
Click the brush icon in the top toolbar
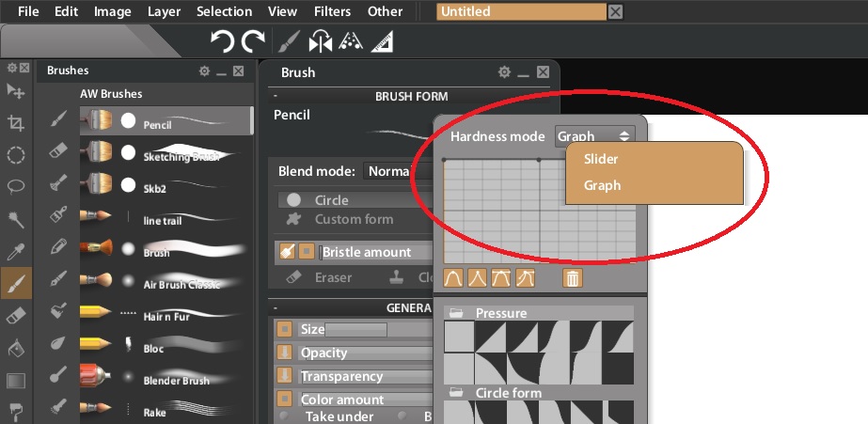point(288,41)
